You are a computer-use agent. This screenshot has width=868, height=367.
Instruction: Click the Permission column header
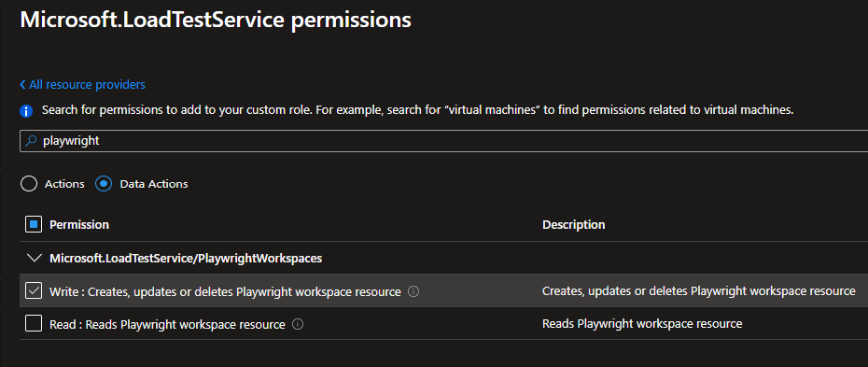[x=79, y=225]
